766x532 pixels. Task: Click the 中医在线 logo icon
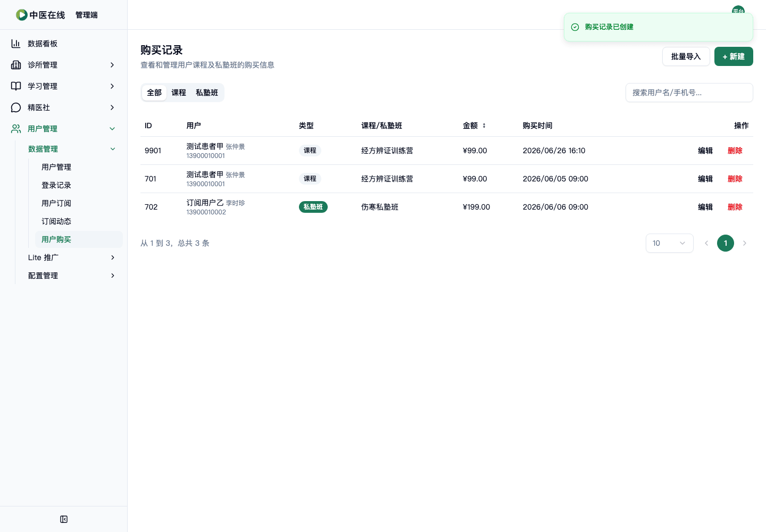[22, 15]
